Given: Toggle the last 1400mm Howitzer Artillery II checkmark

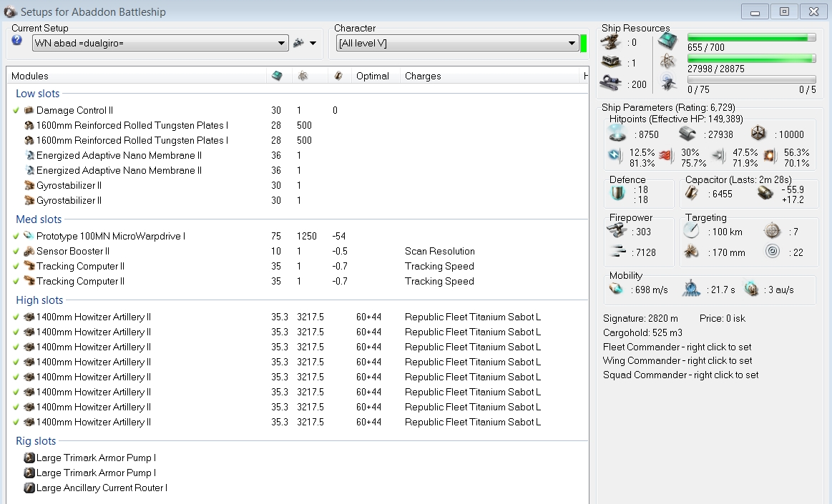Looking at the screenshot, I should pyautogui.click(x=16, y=422).
